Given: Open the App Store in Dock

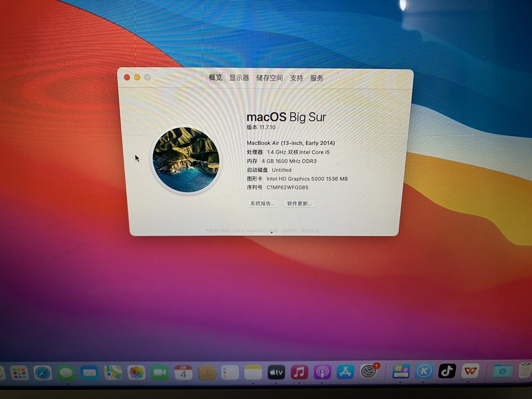Looking at the screenshot, I should (345, 372).
